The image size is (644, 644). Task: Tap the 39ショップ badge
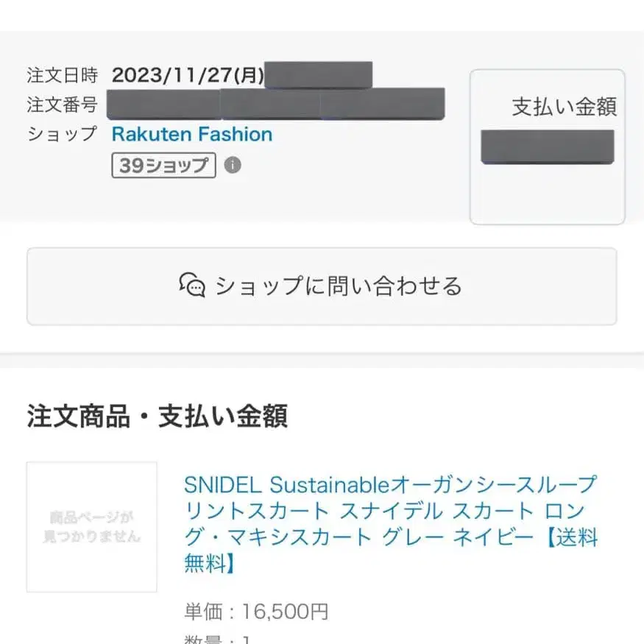(163, 166)
